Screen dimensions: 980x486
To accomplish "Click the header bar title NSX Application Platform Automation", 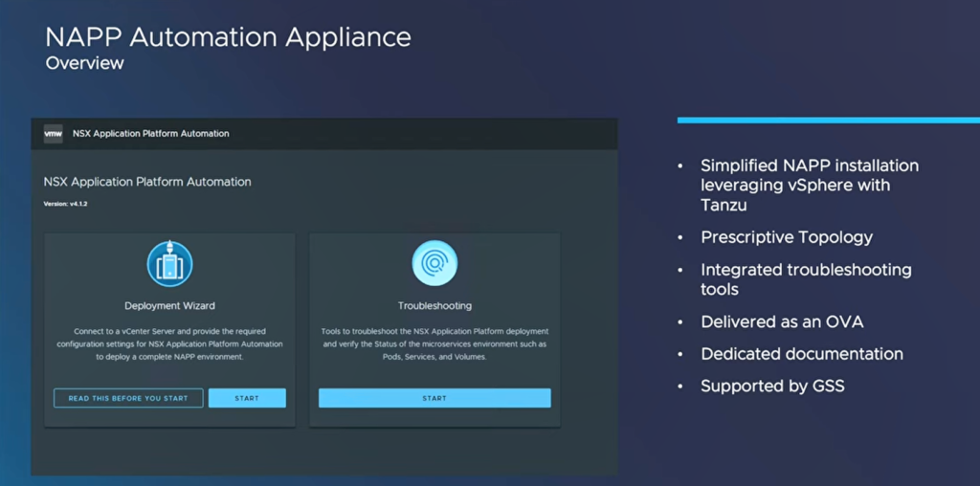I will pyautogui.click(x=151, y=134).
